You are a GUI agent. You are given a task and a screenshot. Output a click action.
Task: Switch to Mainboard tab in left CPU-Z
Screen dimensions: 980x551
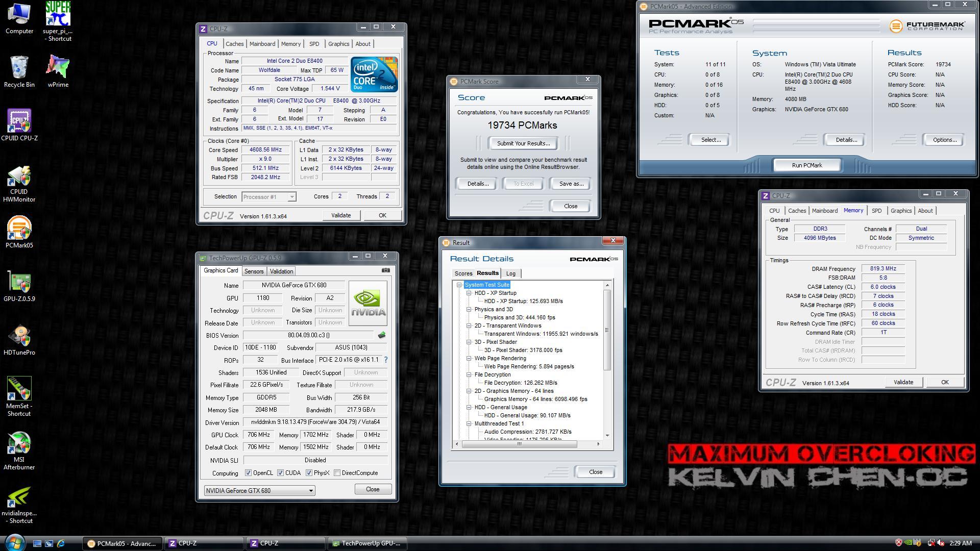tap(262, 44)
